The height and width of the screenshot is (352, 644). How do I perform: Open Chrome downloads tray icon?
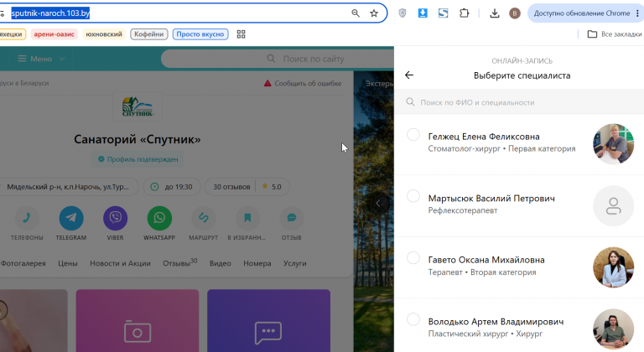click(495, 13)
